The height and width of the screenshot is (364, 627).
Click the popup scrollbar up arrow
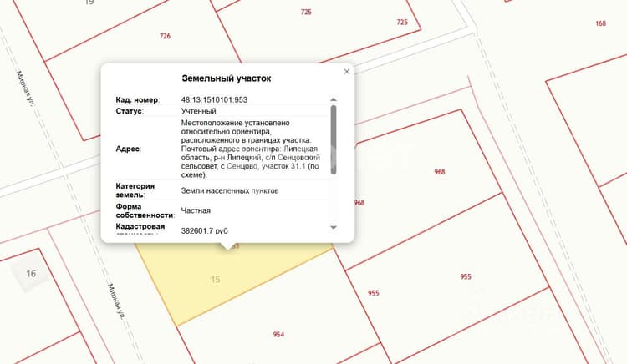[x=334, y=99]
